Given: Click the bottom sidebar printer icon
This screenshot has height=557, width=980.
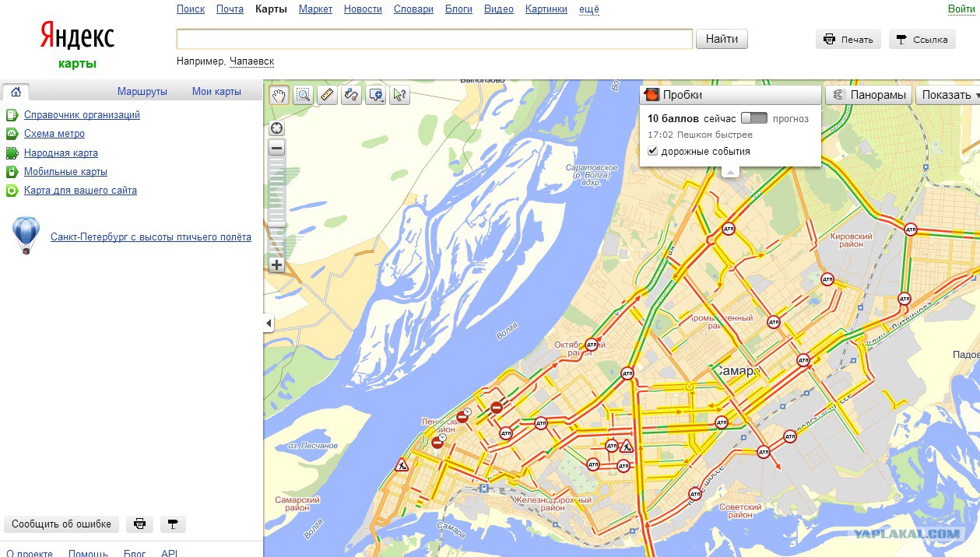Looking at the screenshot, I should [140, 524].
